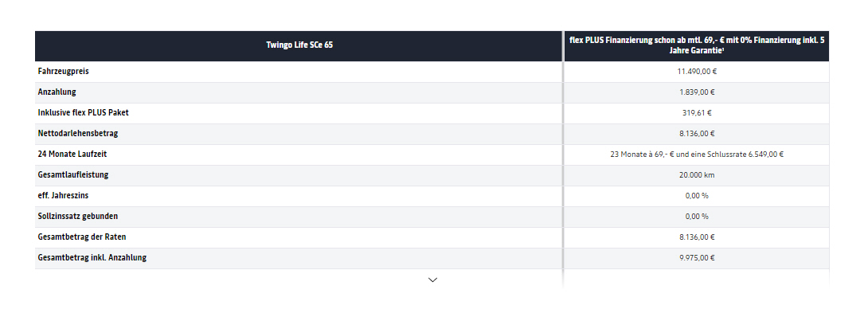Click the 9.975,00 € total amount value
Image resolution: width=868 pixels, height=317 pixels.
click(697, 258)
